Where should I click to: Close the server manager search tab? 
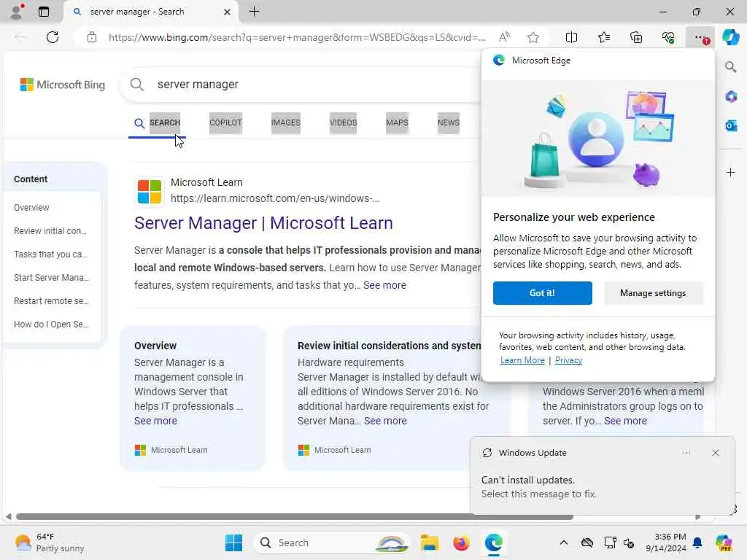point(228,12)
